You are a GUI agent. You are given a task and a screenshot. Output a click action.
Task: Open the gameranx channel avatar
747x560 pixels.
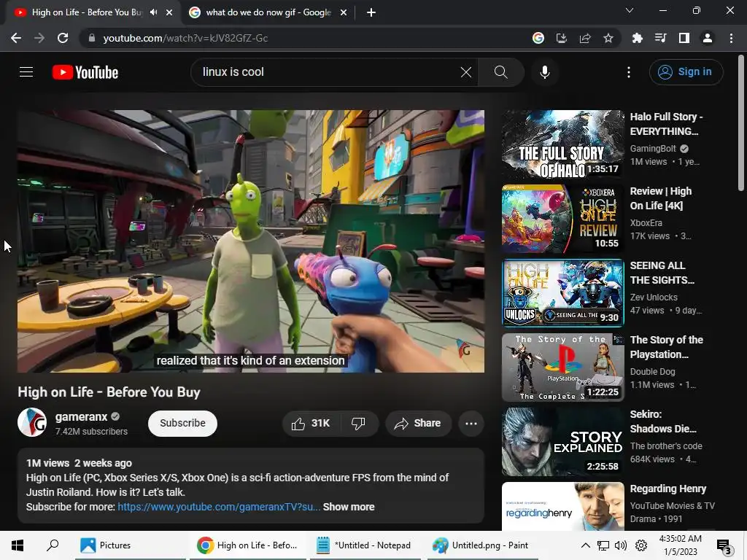32,422
